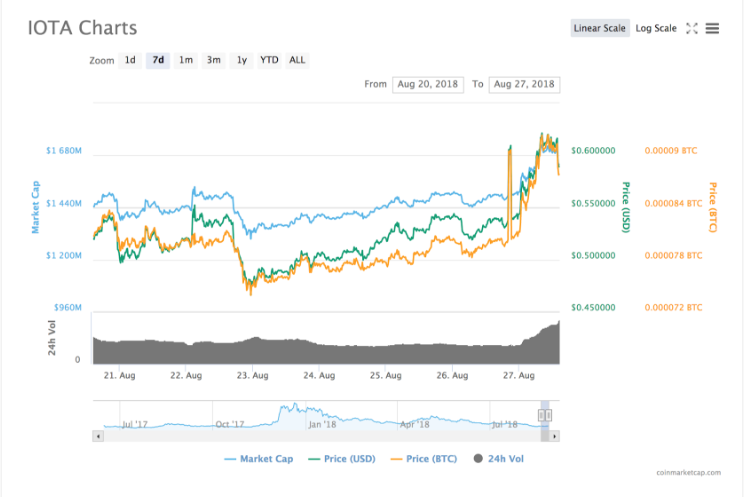The width and height of the screenshot is (744, 497).
Task: Click the $1 440M axis value
Action: click(64, 204)
